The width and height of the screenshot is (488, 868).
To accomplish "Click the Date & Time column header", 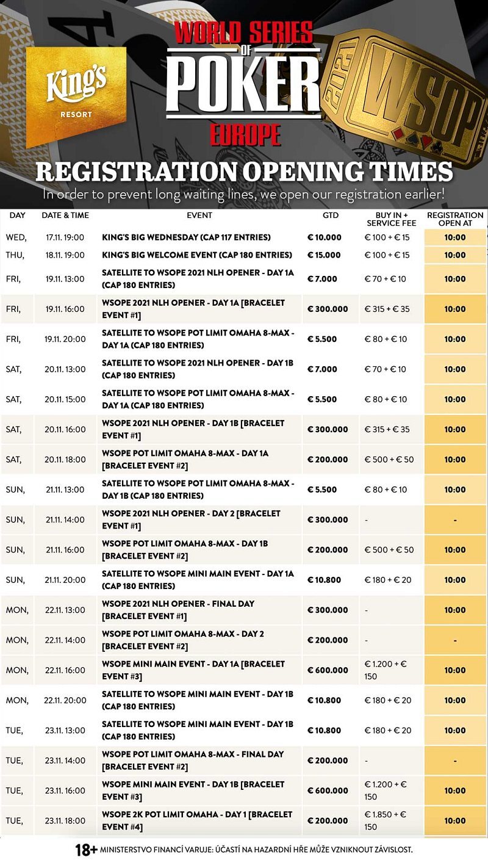I will tap(65, 215).
